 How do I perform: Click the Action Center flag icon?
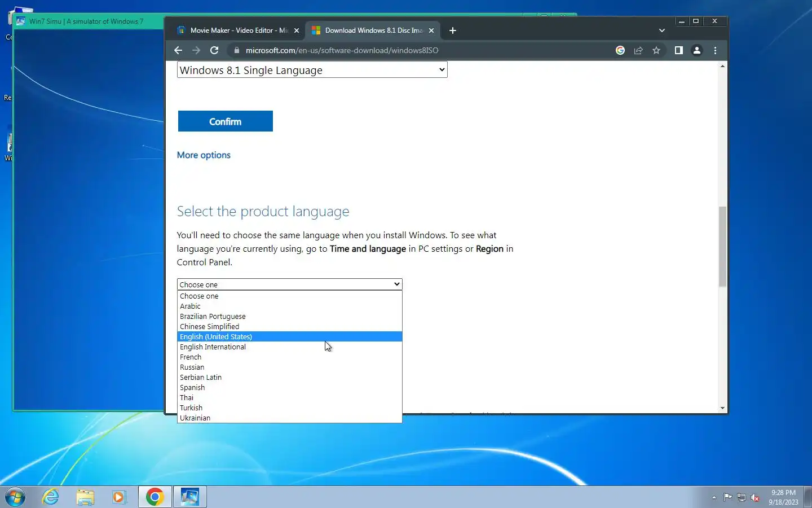coord(728,497)
